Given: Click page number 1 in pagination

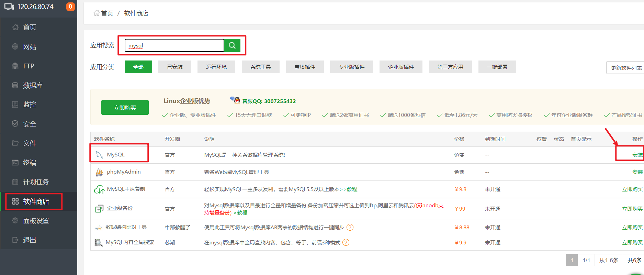Looking at the screenshot, I should coord(572,260).
